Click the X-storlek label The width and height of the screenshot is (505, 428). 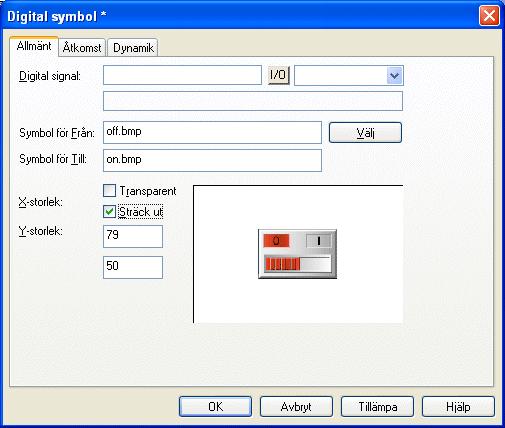click(x=41, y=202)
